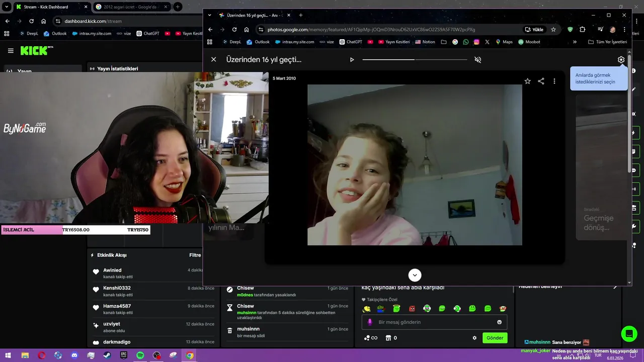Open Kick hamburger menu
The image size is (644, 362).
[x=11, y=51]
